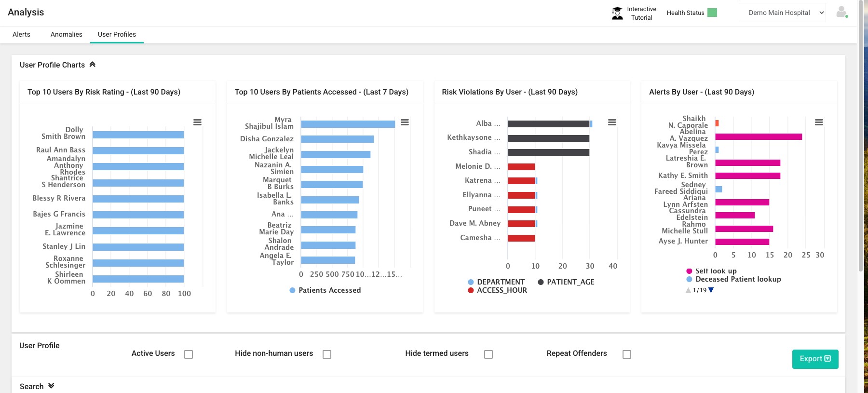The width and height of the screenshot is (868, 393).
Task: Check Hide non-human users
Action: coord(327,354)
